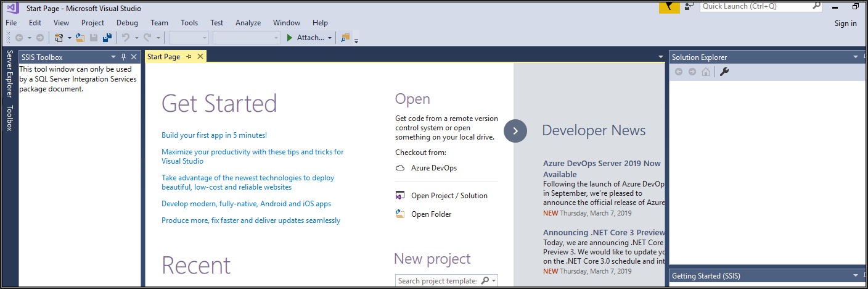The height and width of the screenshot is (289, 868).
Task: Click the Save toolbar icon
Action: (94, 38)
